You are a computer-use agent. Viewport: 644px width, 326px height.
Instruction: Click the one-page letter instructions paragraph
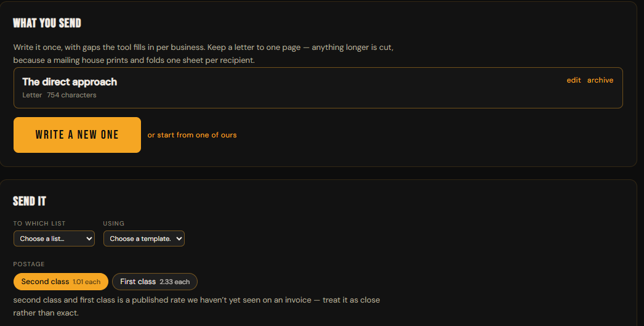(x=203, y=54)
